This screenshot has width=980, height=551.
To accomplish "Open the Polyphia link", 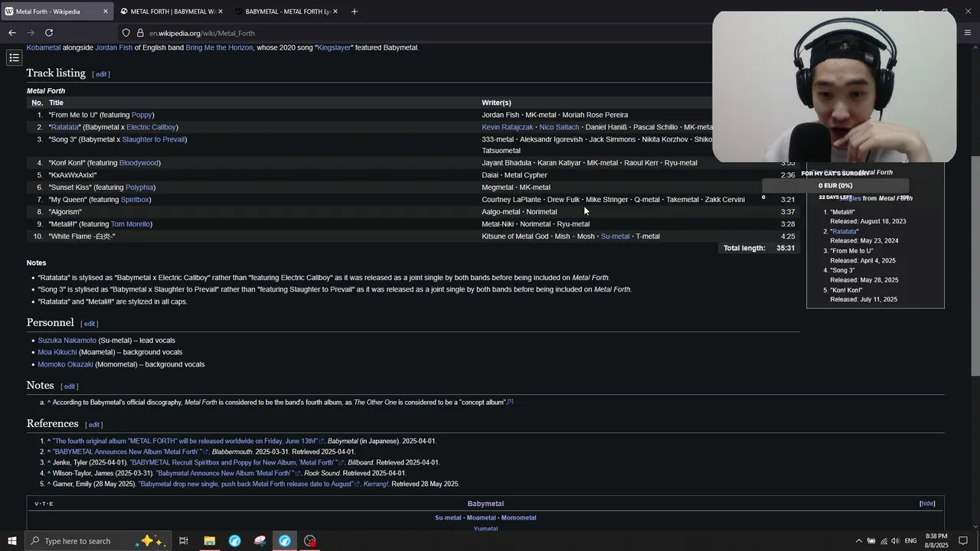I will click(x=139, y=187).
